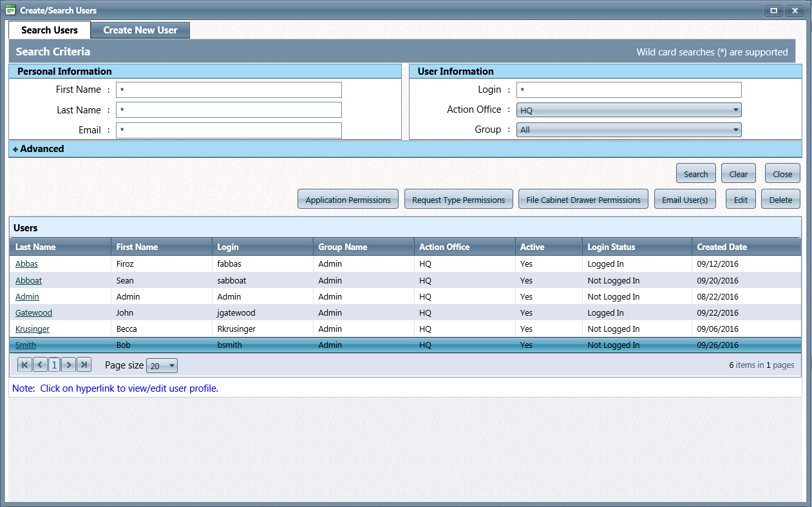Maximize the Create/Search Users window
Screen dimensions: 812x507
pos(773,10)
